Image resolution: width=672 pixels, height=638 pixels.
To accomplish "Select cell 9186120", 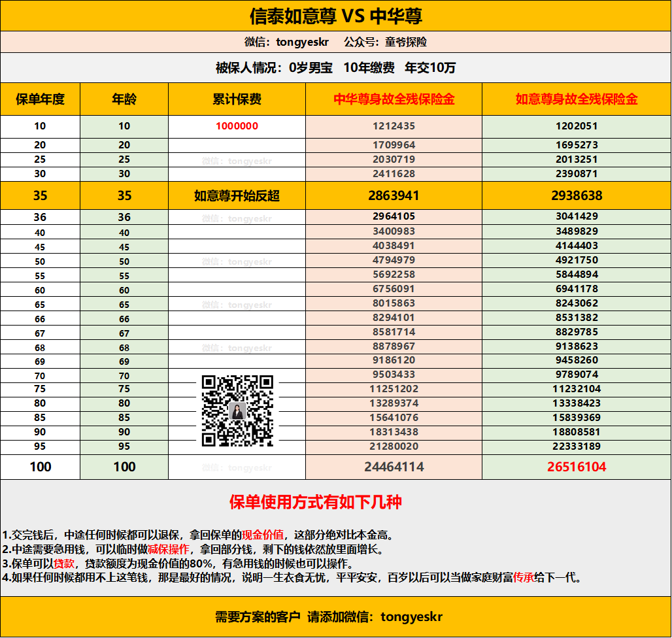I will point(394,360).
